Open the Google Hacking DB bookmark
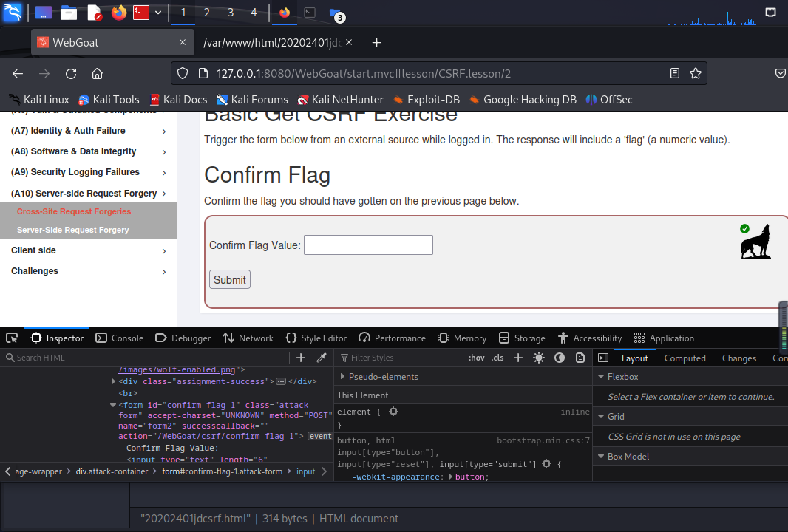The image size is (788, 532). coord(523,100)
